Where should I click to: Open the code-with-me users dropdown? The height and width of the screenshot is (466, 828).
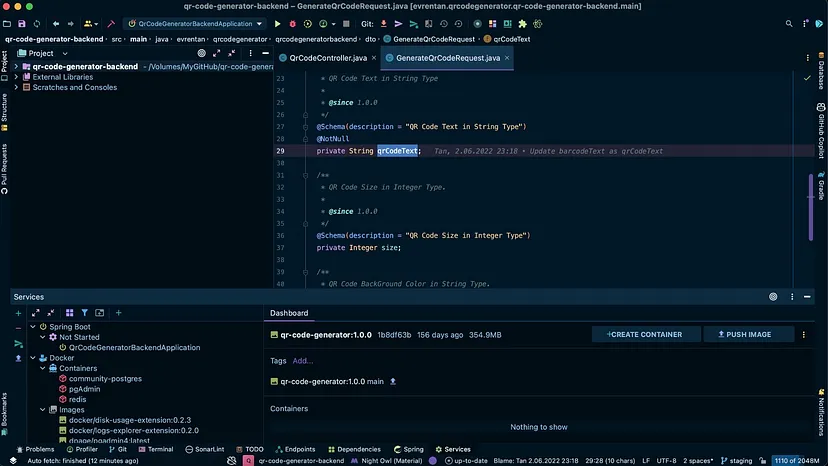[91, 24]
